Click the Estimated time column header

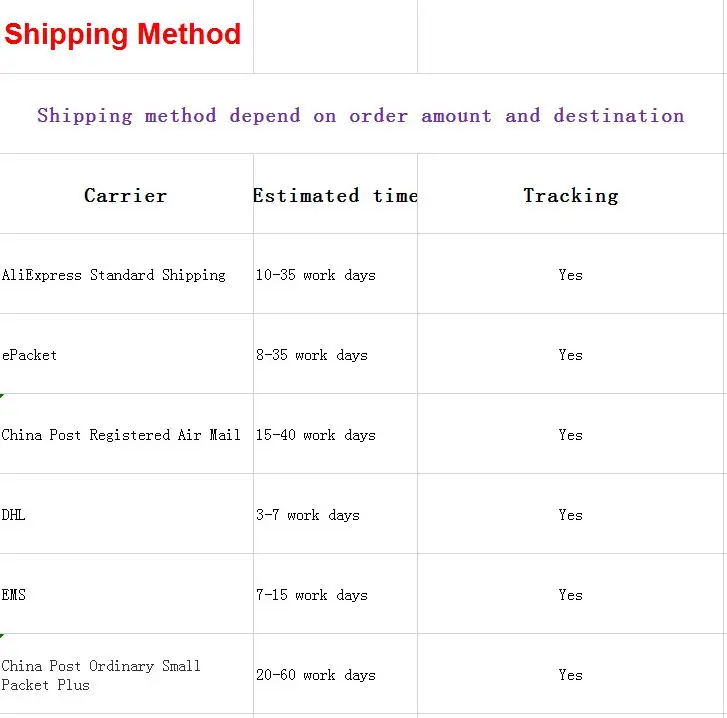(x=335, y=195)
